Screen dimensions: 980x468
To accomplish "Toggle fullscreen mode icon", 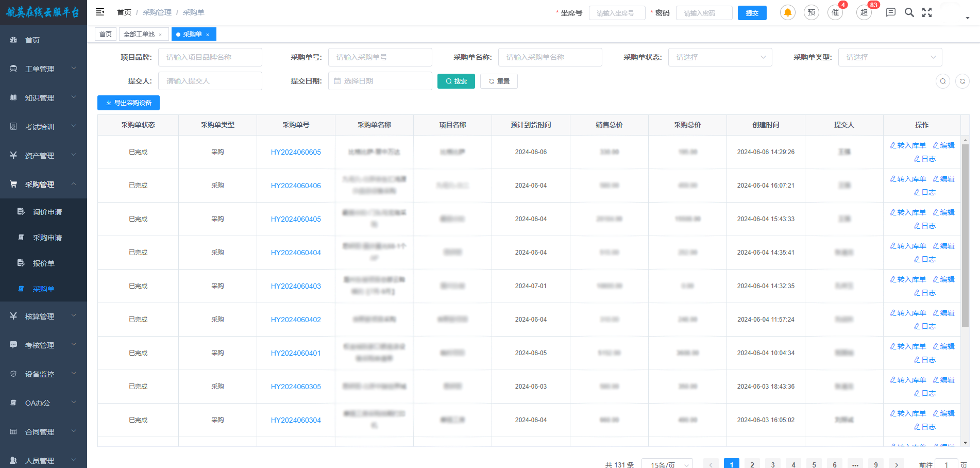I will click(x=927, y=12).
